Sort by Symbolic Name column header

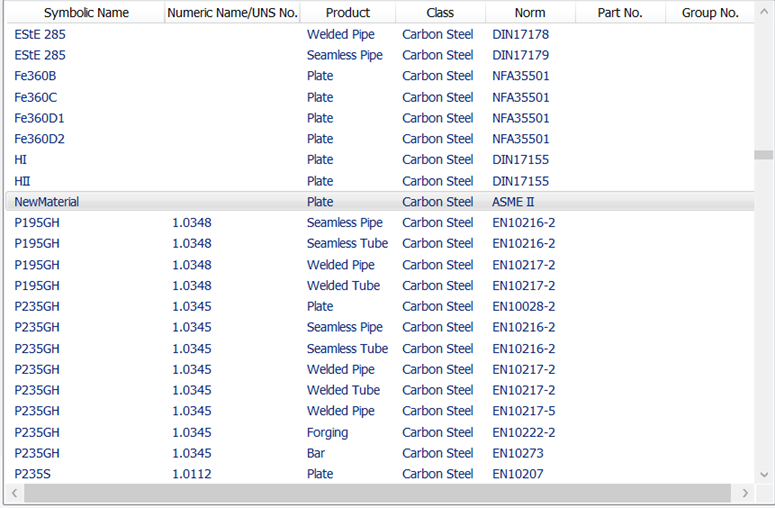tap(86, 13)
